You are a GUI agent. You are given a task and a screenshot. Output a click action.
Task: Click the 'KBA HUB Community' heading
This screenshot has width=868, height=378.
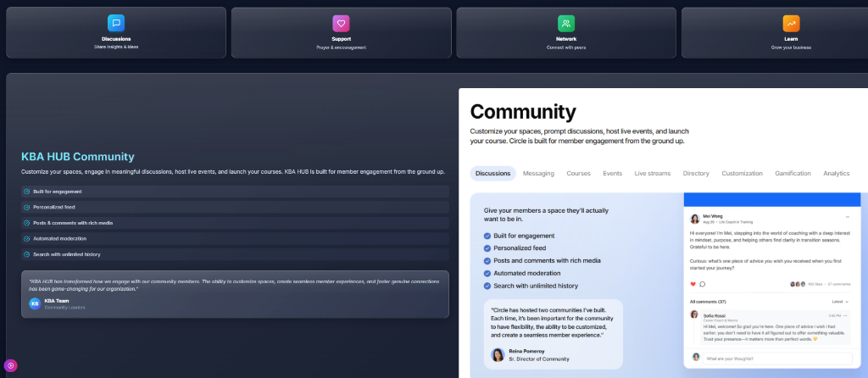(77, 157)
